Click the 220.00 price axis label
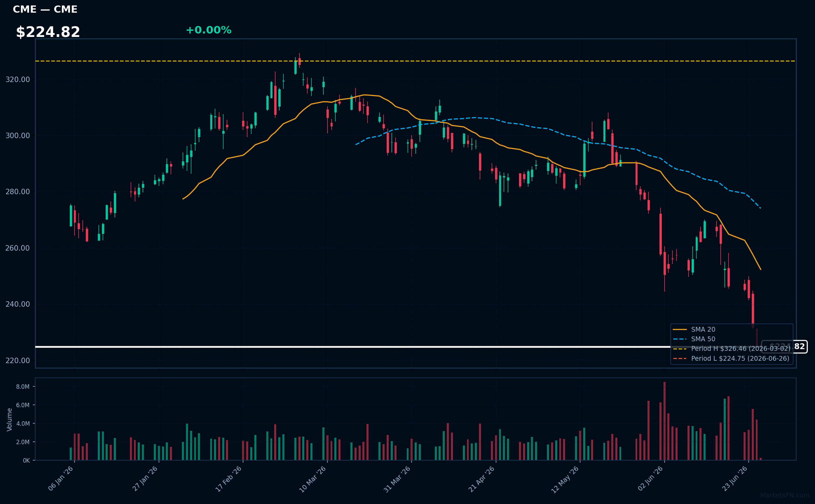 tap(18, 360)
